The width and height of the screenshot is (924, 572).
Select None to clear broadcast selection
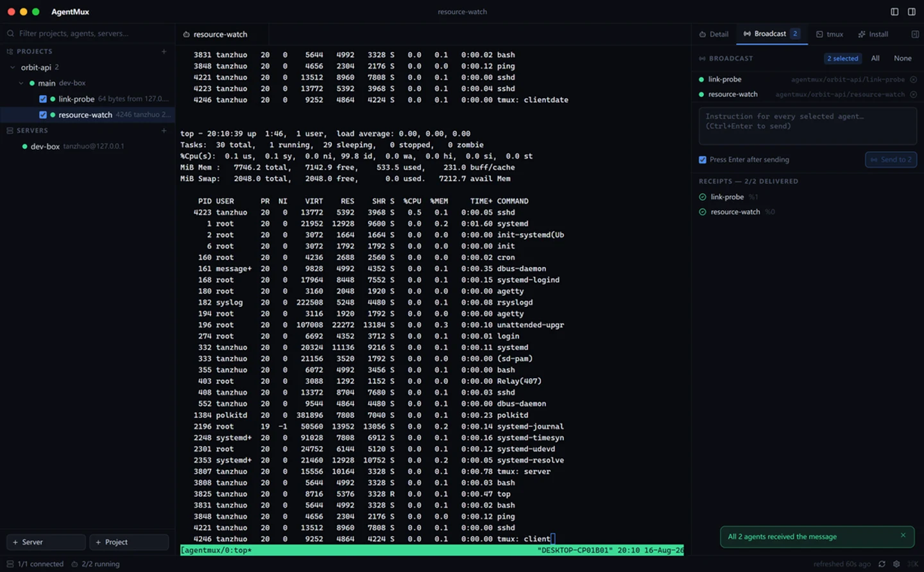pos(902,58)
